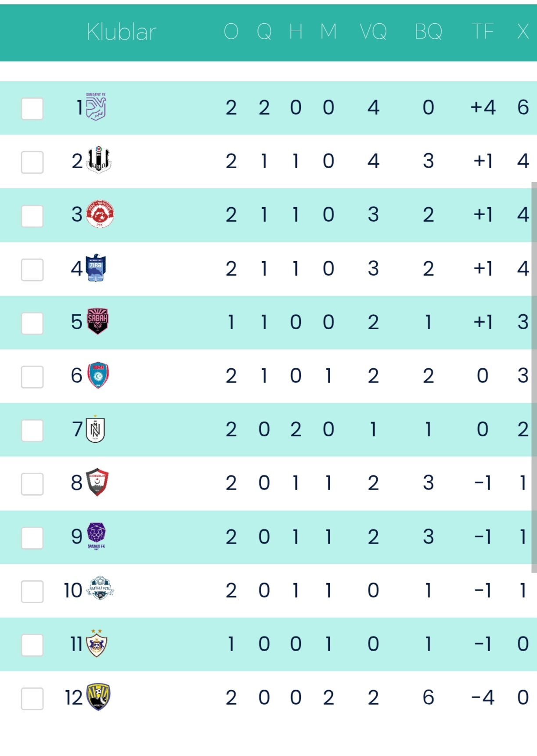
Task: Click the Neftçi club crest
Action: (x=95, y=429)
